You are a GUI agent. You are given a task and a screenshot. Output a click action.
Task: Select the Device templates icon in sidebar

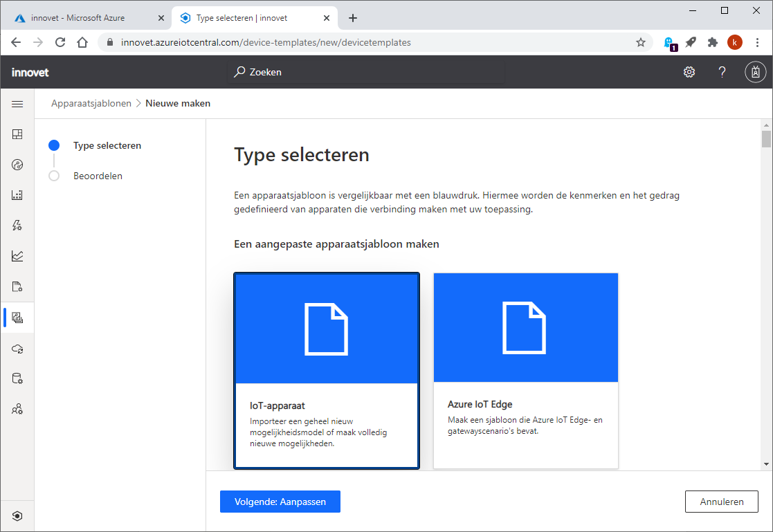click(17, 318)
